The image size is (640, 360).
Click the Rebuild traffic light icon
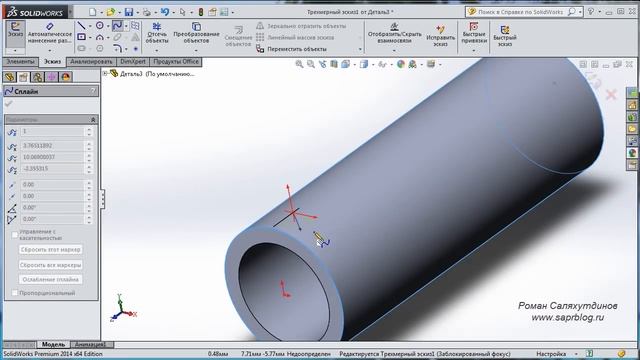point(201,12)
